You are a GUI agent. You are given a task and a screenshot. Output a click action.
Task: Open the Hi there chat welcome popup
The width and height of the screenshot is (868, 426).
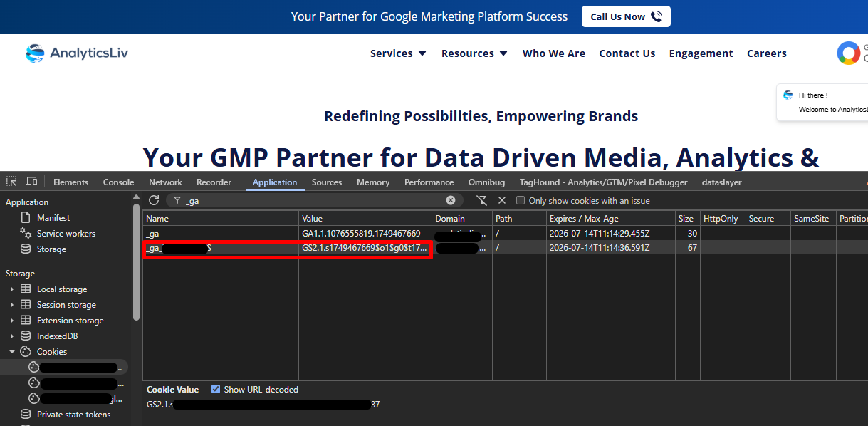pyautogui.click(x=823, y=103)
